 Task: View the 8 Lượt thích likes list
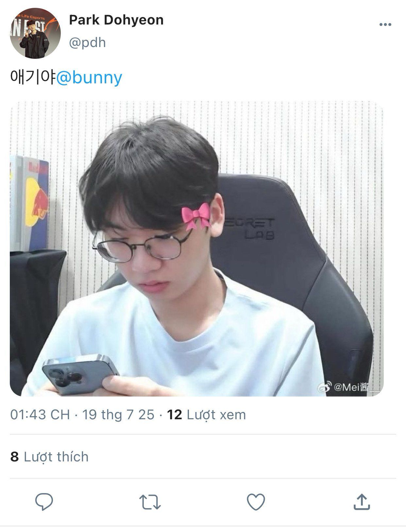pos(49,457)
